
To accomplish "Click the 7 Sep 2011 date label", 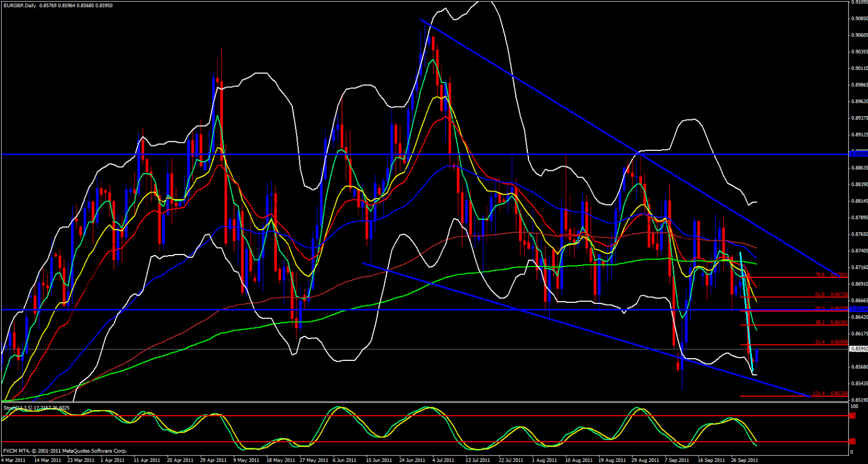I will 678,460.
